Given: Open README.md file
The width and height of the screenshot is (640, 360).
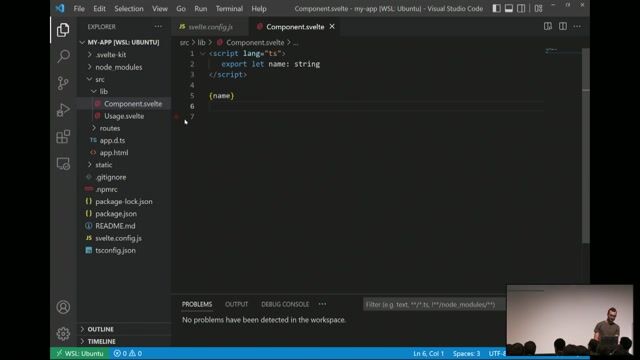Looking at the screenshot, I should [124, 226].
